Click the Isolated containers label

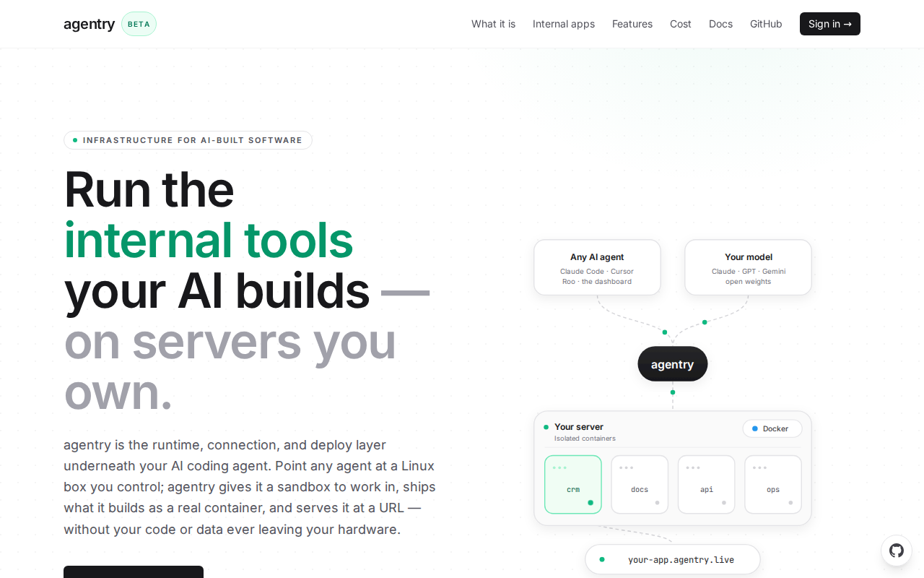(x=585, y=439)
